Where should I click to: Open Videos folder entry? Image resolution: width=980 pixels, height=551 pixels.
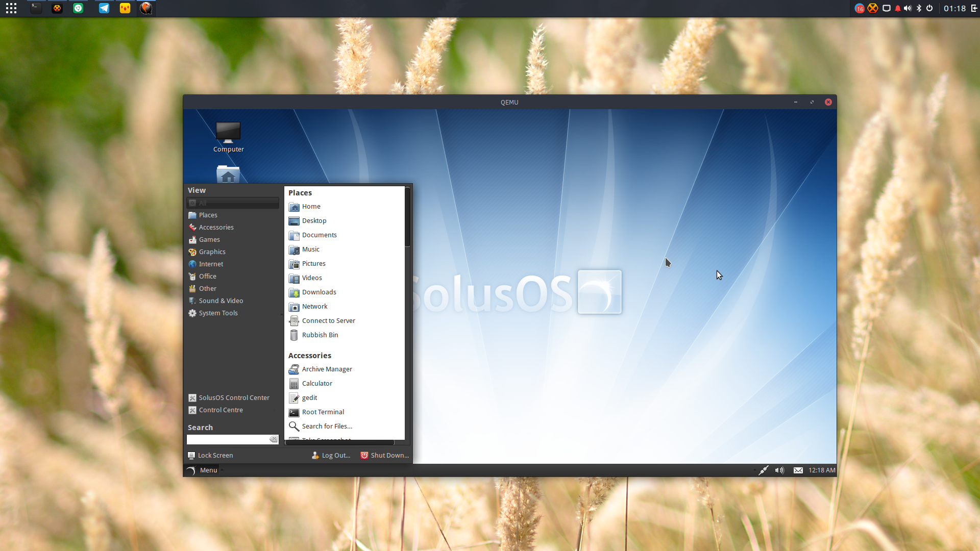tap(345, 278)
